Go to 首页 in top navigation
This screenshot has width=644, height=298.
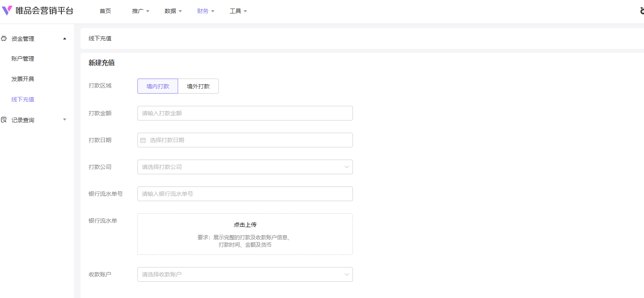[105, 11]
